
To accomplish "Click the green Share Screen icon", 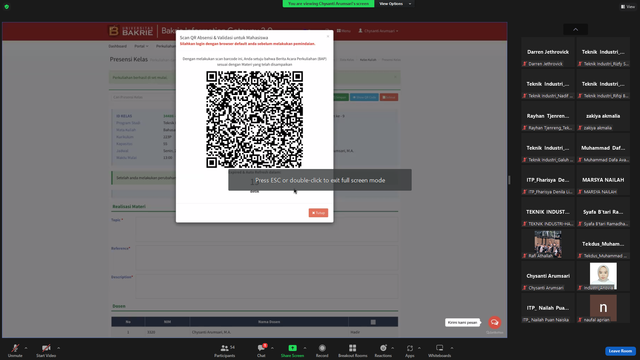I will coord(292,348).
